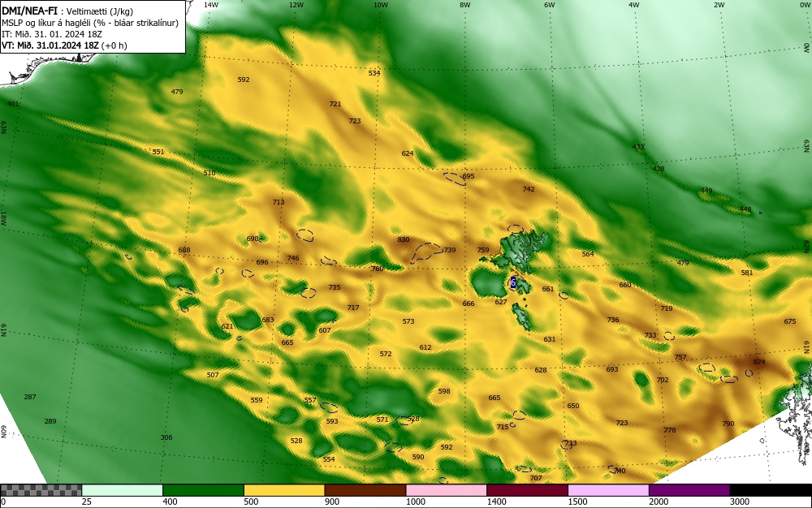Click the map value '702'
This screenshot has width=812, height=508.
(663, 380)
